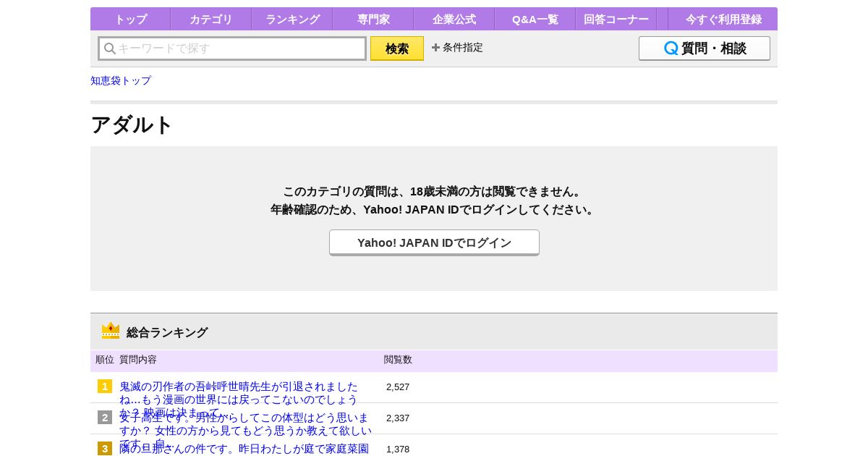Click the bronze rank 3 badge
Screen dimensions: 868x456
(105, 448)
